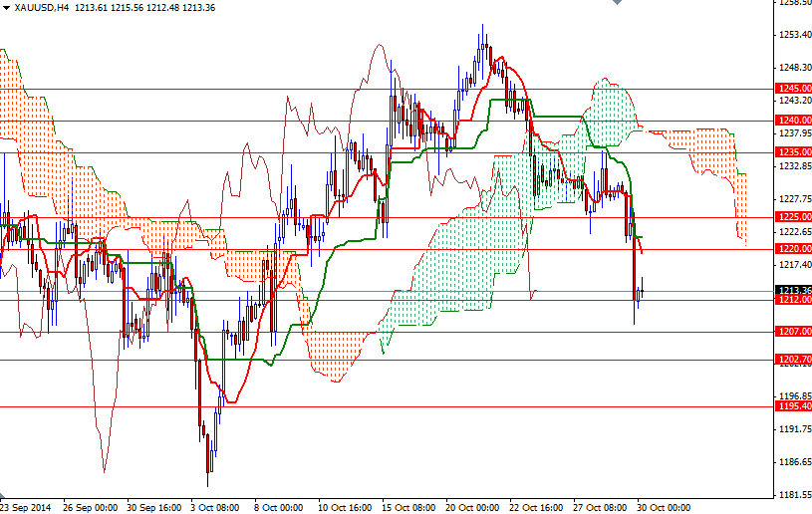Image resolution: width=812 pixels, height=514 pixels.
Task: Select the 1240.00 red price level label
Action: pos(792,120)
